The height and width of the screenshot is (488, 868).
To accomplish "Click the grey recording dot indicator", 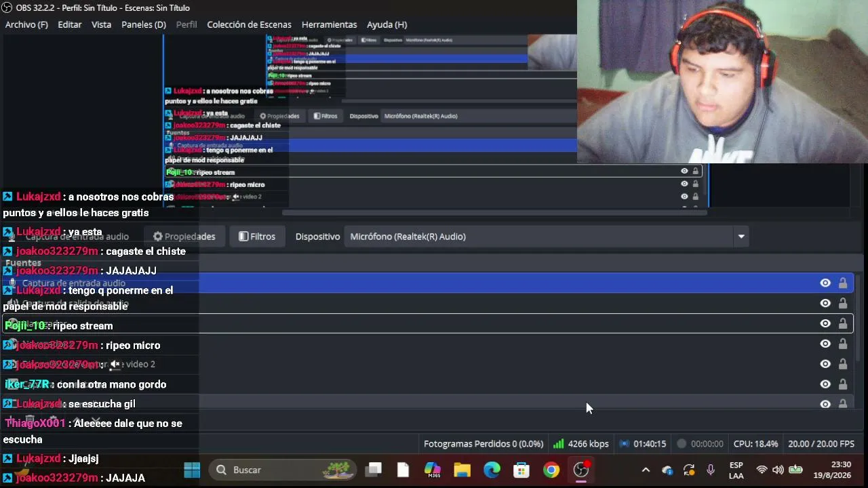I will point(682,444).
